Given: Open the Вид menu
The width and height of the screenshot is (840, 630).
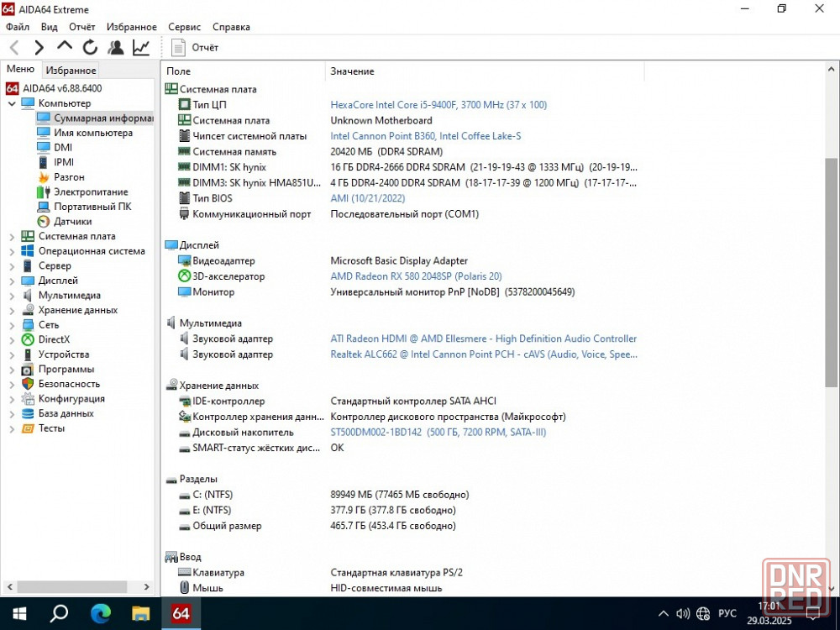Looking at the screenshot, I should pyautogui.click(x=50, y=27).
